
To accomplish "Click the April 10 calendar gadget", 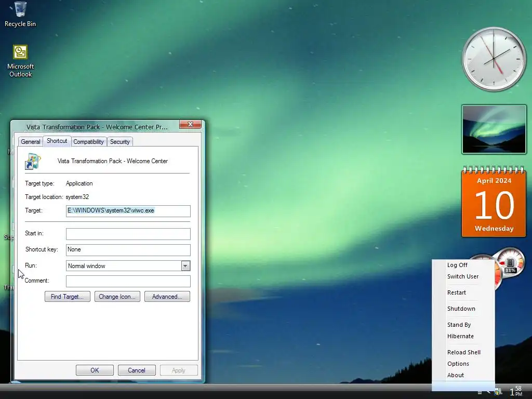I will tap(494, 201).
